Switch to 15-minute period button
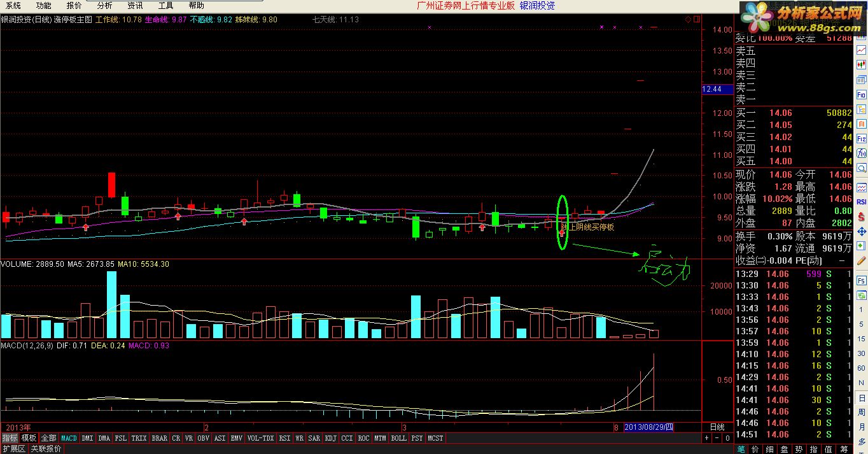This screenshot has height=454, width=868. 862,337
